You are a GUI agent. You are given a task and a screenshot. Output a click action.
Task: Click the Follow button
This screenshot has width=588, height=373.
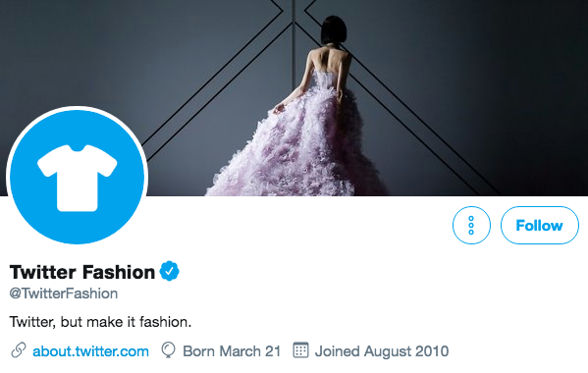point(540,226)
